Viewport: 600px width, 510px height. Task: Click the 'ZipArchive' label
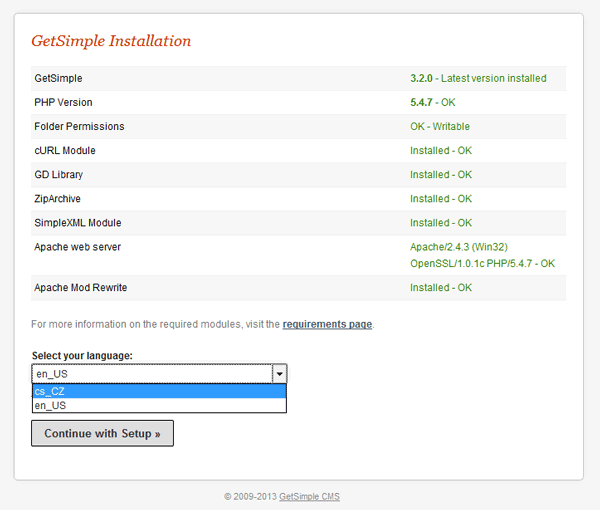[57, 199]
